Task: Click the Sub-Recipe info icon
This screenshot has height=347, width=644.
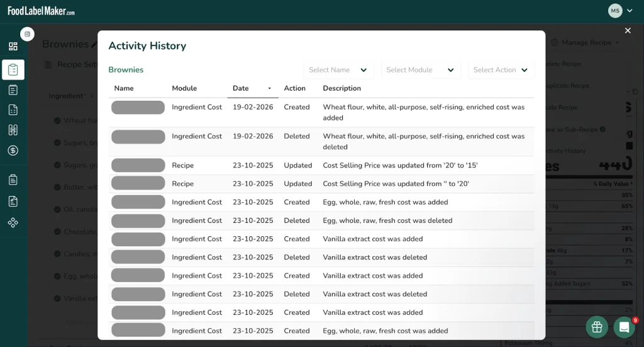Action: (602, 129)
